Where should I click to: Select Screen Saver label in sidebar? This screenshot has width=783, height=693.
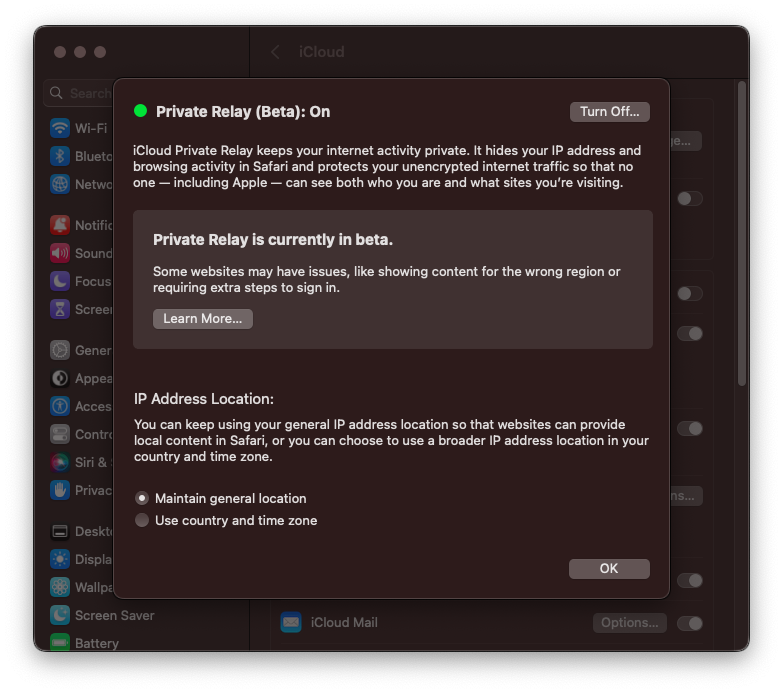point(114,615)
